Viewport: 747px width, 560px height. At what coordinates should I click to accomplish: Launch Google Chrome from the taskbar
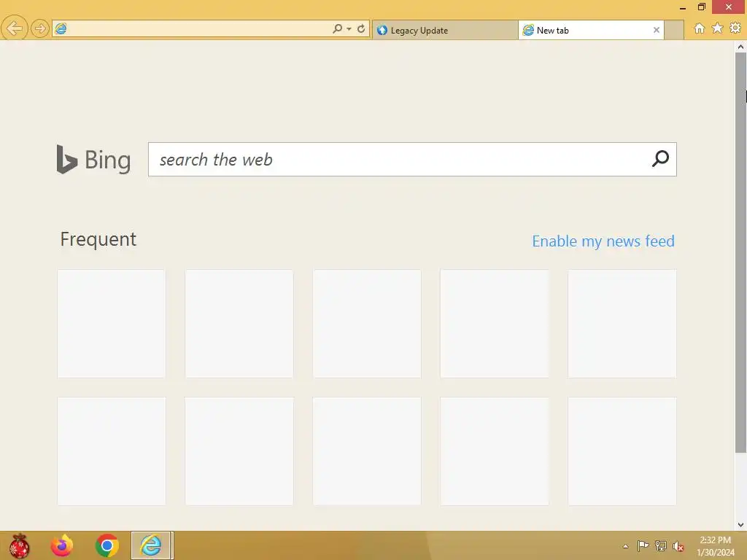pyautogui.click(x=107, y=545)
